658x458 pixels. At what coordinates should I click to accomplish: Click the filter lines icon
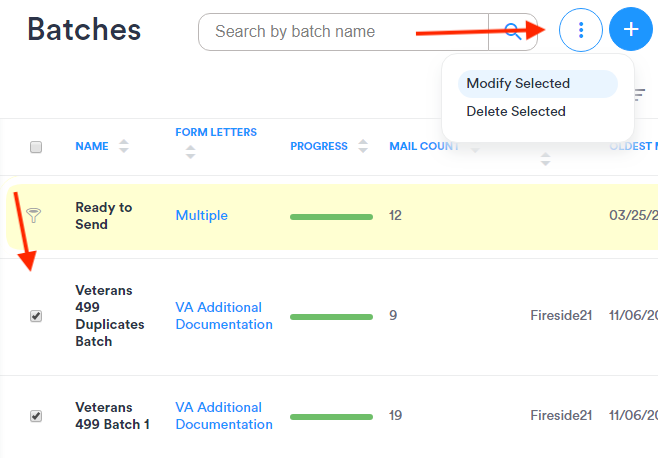pos(640,95)
